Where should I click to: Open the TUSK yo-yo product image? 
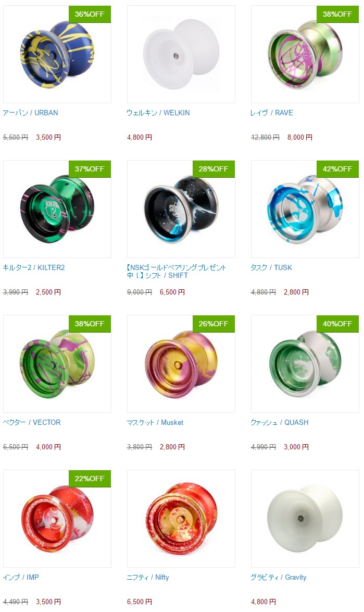click(305, 209)
